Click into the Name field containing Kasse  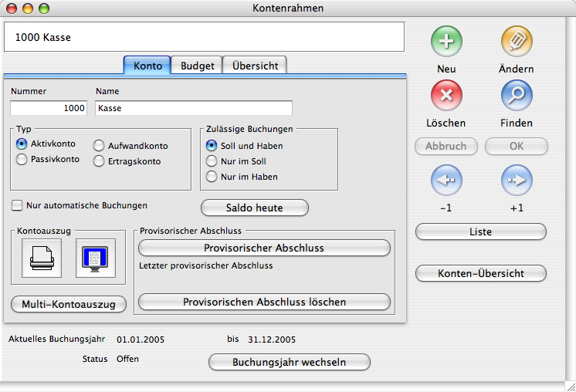pyautogui.click(x=193, y=109)
